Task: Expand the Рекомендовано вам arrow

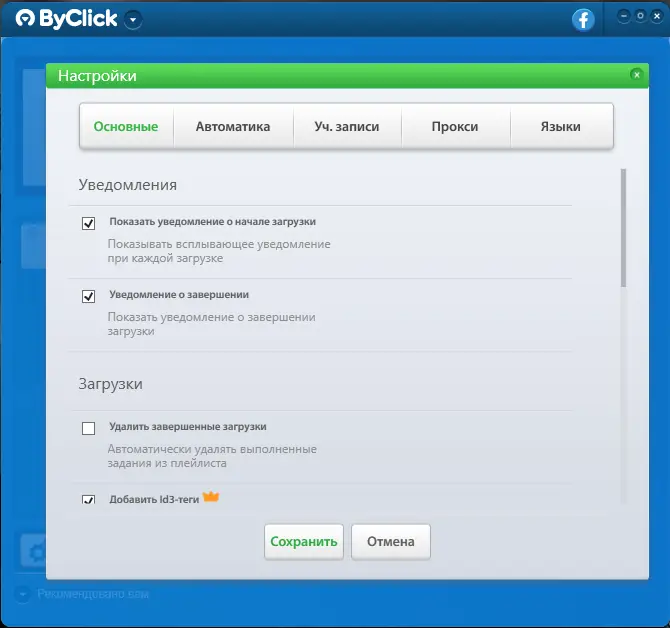Action: tap(23, 594)
